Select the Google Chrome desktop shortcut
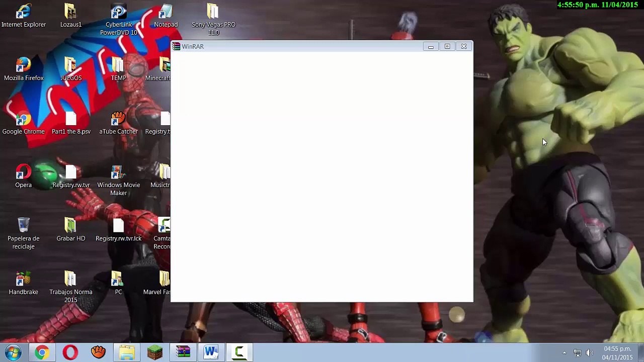644x362 pixels. [23, 123]
